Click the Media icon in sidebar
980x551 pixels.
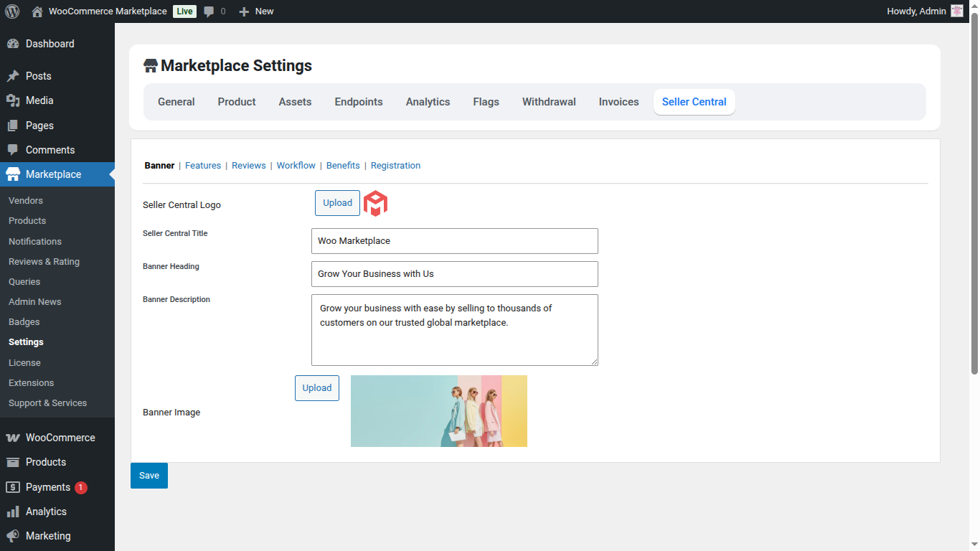click(13, 100)
